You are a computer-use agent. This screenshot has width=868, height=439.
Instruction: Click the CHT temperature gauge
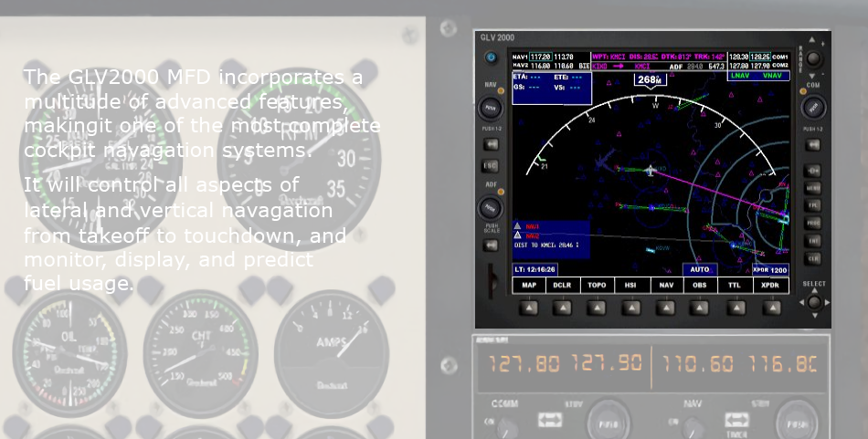click(x=200, y=354)
